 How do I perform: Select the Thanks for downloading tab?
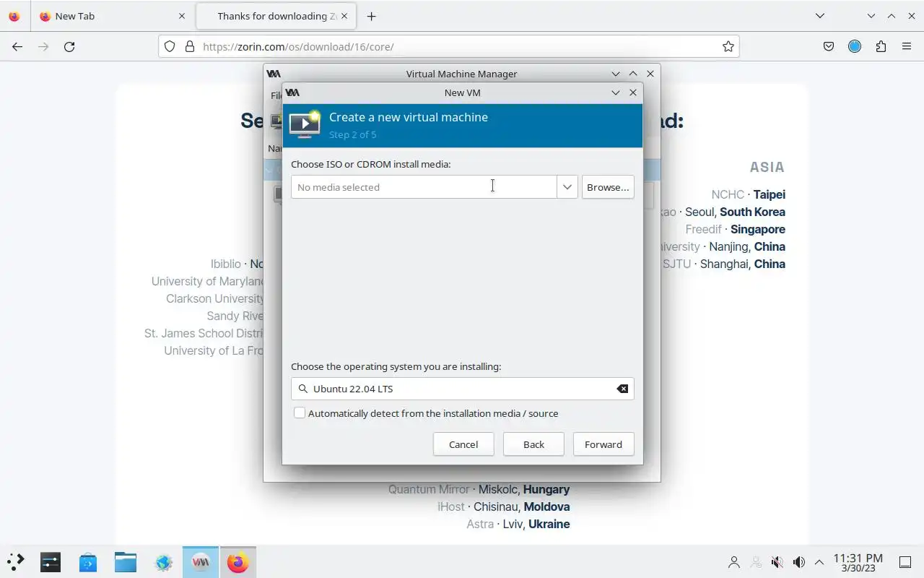(x=275, y=16)
